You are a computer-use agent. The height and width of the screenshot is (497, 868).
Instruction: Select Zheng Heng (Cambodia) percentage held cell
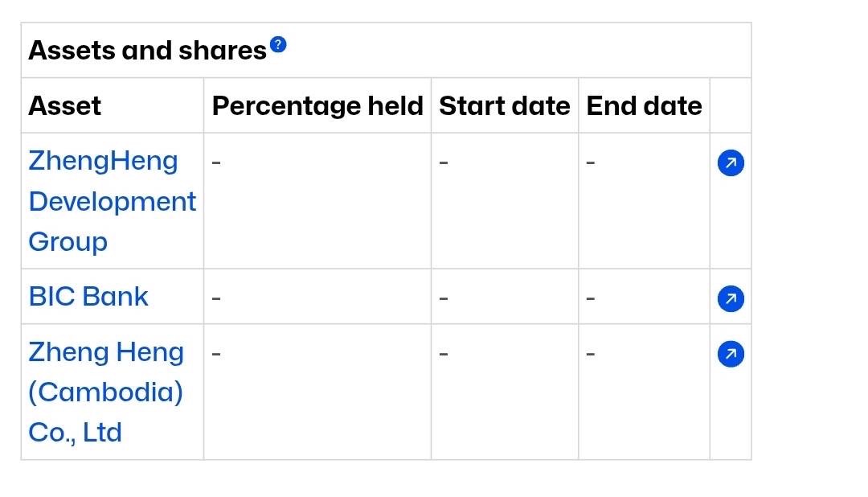pyautogui.click(x=317, y=392)
